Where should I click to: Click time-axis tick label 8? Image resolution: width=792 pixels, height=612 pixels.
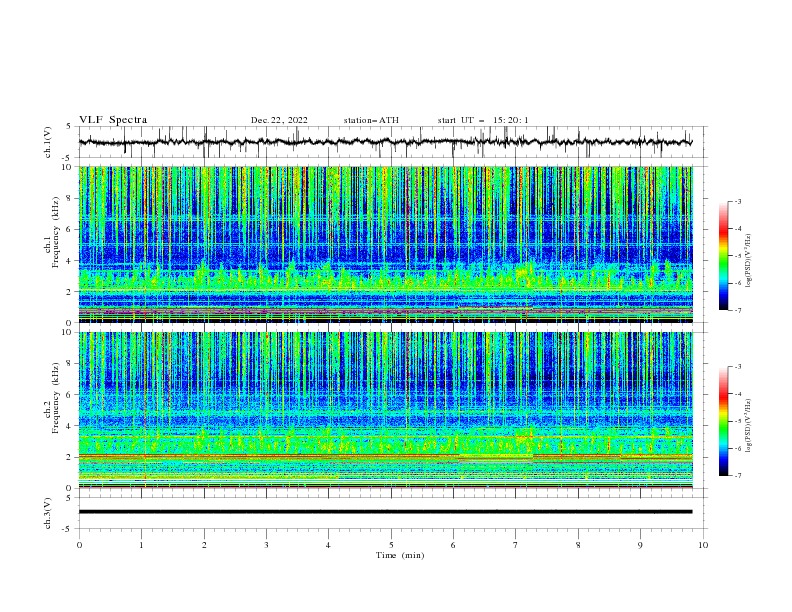coord(578,545)
